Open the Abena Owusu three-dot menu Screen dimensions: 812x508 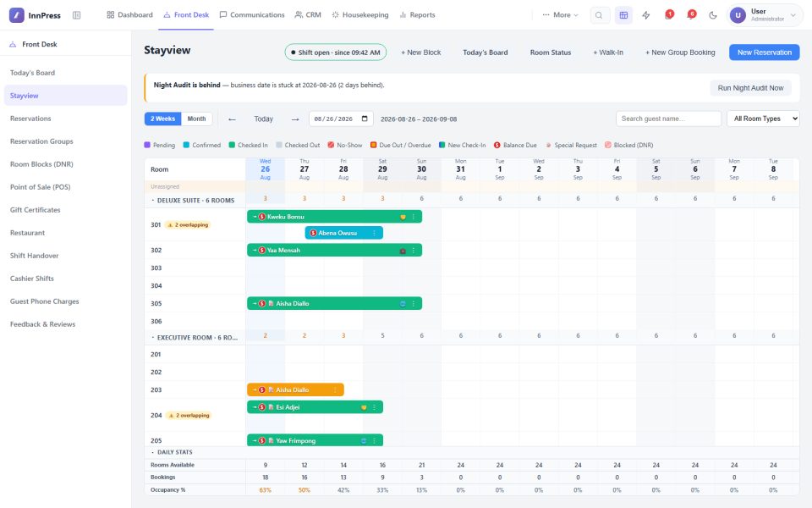coord(375,234)
